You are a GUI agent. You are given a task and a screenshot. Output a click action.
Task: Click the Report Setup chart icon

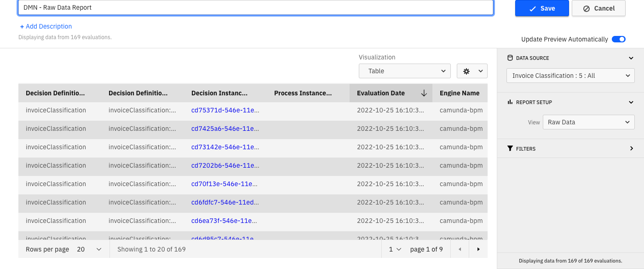pos(510,102)
